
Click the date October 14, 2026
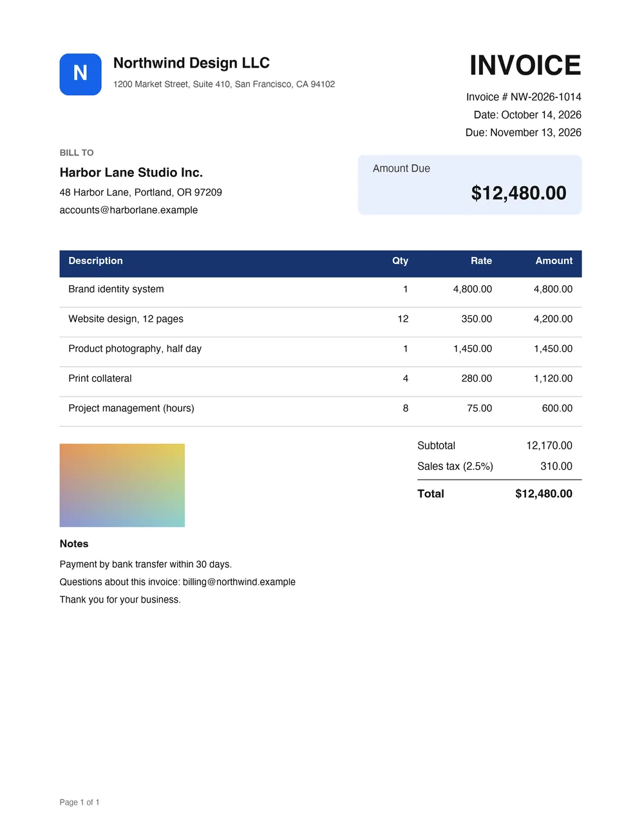[x=541, y=115]
